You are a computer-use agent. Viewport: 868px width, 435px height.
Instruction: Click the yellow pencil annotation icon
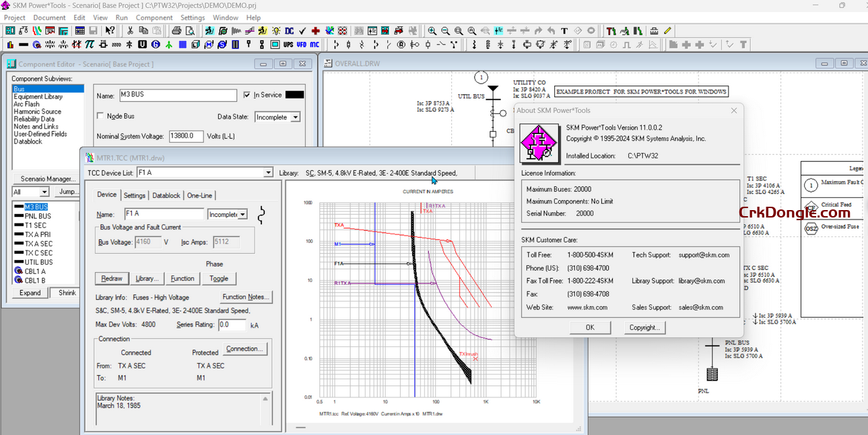(x=668, y=30)
